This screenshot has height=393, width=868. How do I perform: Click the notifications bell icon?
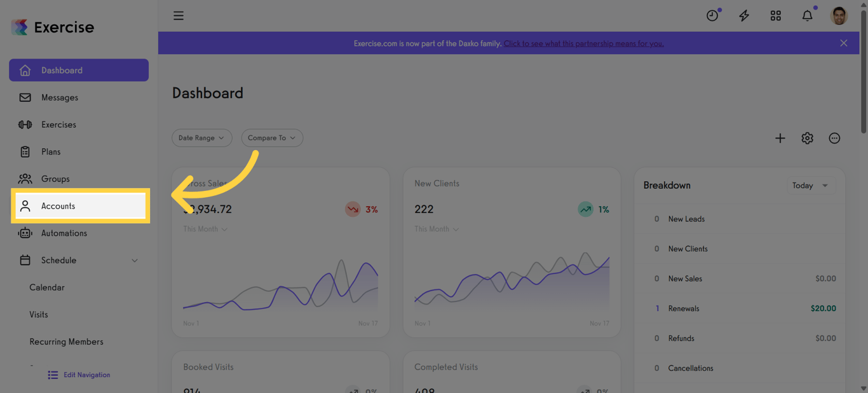point(807,15)
